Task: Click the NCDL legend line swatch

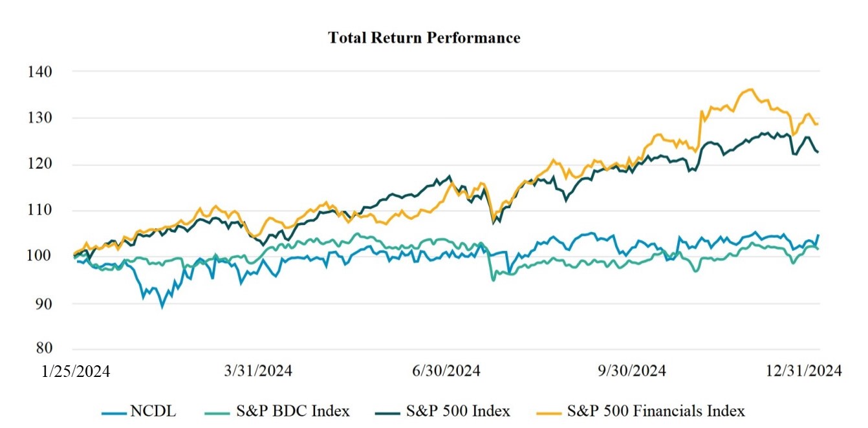Action: [114, 411]
